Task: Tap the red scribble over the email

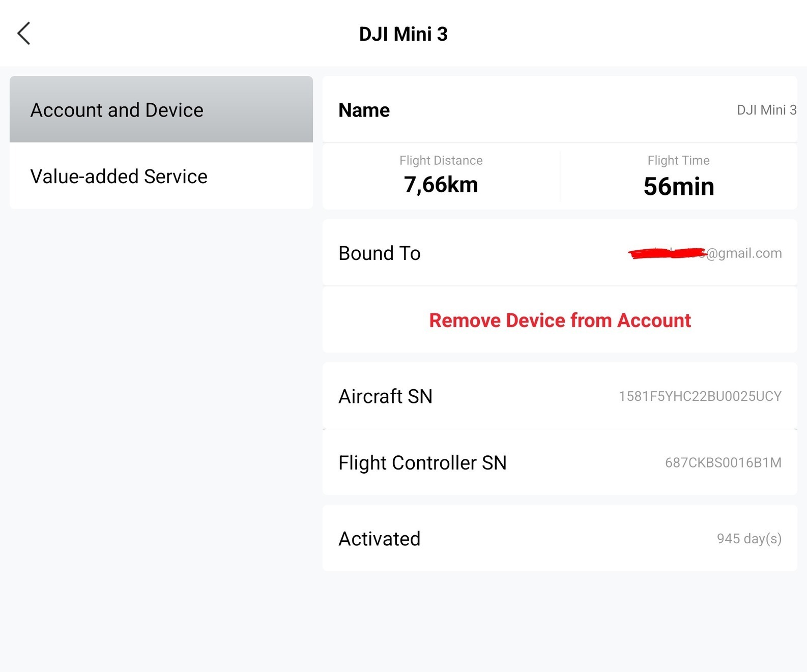Action: [x=667, y=253]
